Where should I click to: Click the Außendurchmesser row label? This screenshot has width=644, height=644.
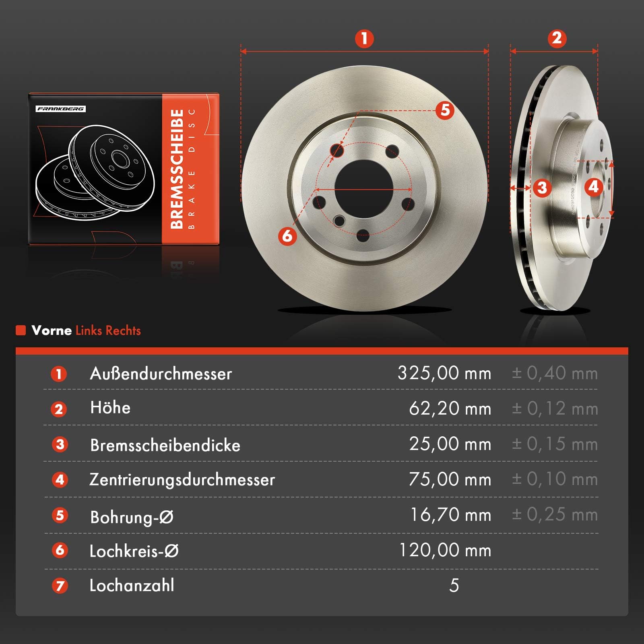[161, 374]
